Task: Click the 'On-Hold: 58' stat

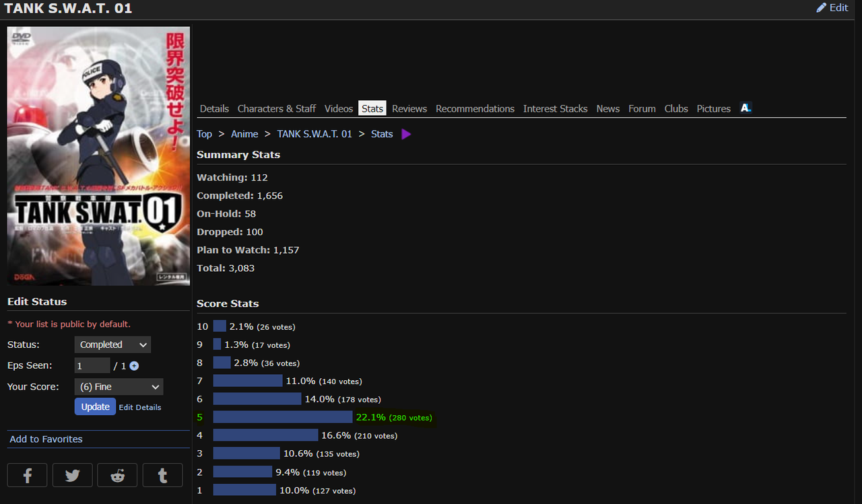Action: pos(226,214)
